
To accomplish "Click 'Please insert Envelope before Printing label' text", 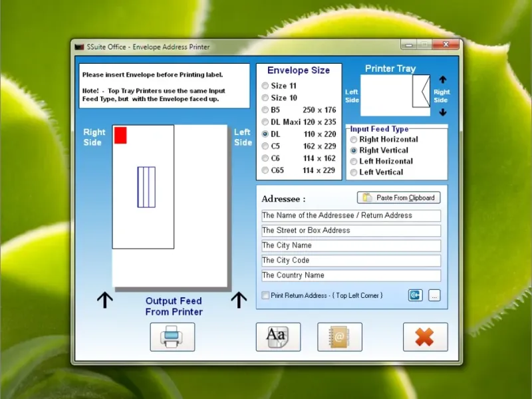I will click(x=153, y=74).
